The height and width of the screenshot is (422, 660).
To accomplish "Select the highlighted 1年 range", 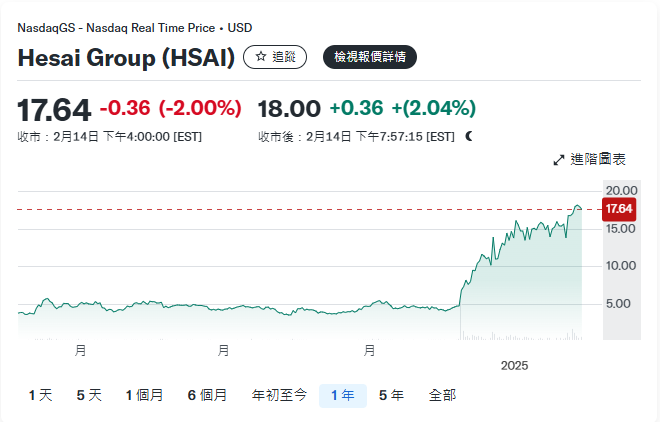I will pos(342,396).
